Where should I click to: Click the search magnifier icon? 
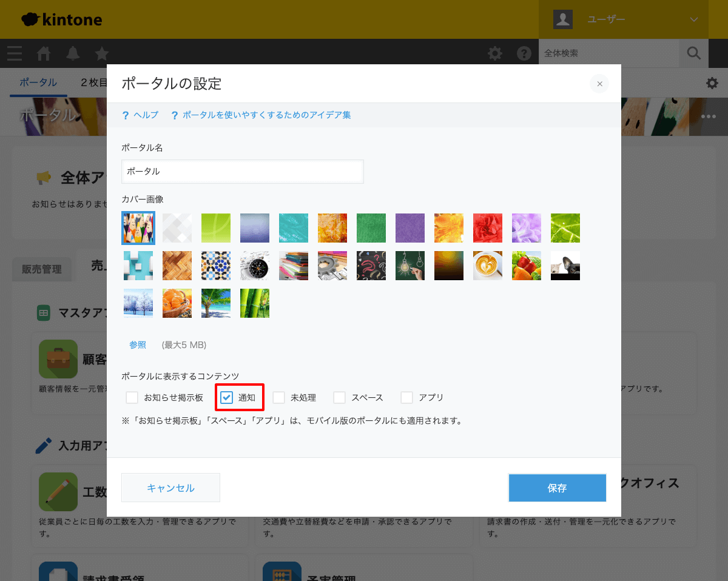[x=693, y=53]
